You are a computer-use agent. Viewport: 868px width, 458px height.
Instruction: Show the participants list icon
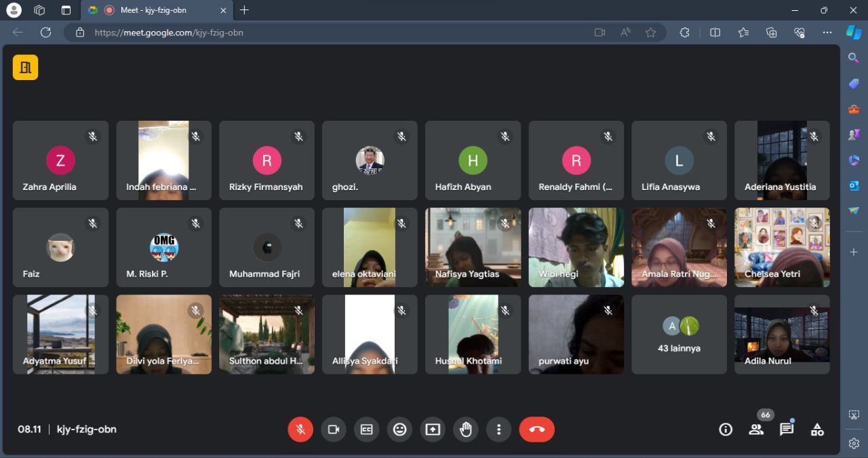tap(756, 430)
